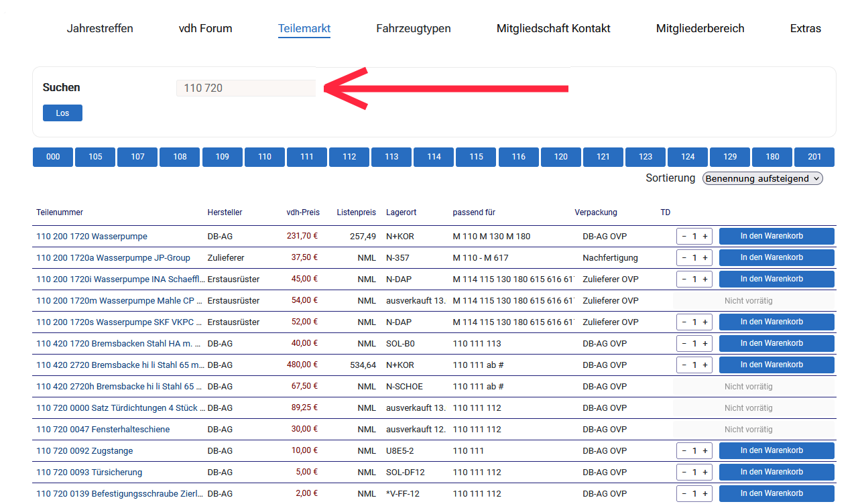Image resolution: width=858 pixels, height=504 pixels.
Task: Open Fahrzeugtypen menu item
Action: click(413, 28)
